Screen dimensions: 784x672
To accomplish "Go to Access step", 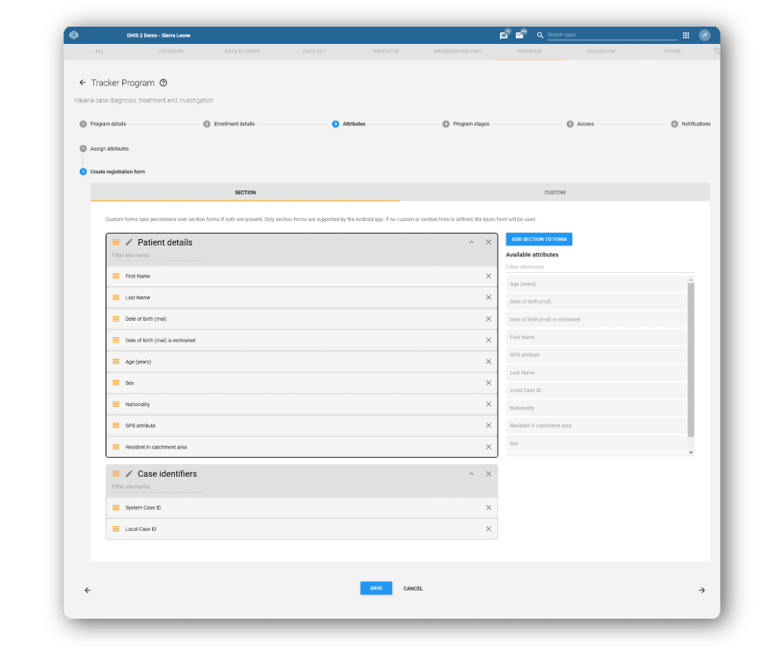I will [580, 124].
